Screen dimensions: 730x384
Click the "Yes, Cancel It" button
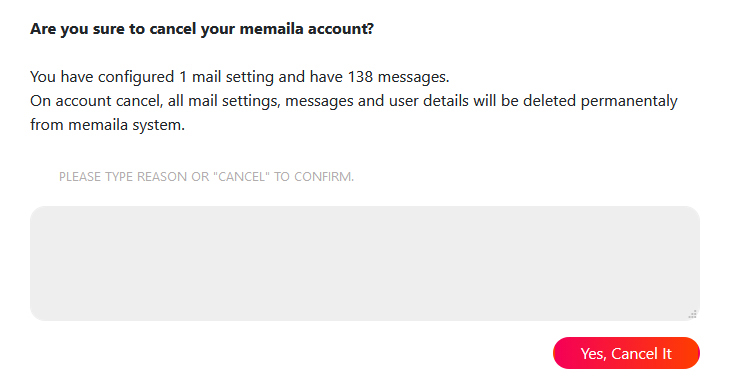click(x=626, y=353)
